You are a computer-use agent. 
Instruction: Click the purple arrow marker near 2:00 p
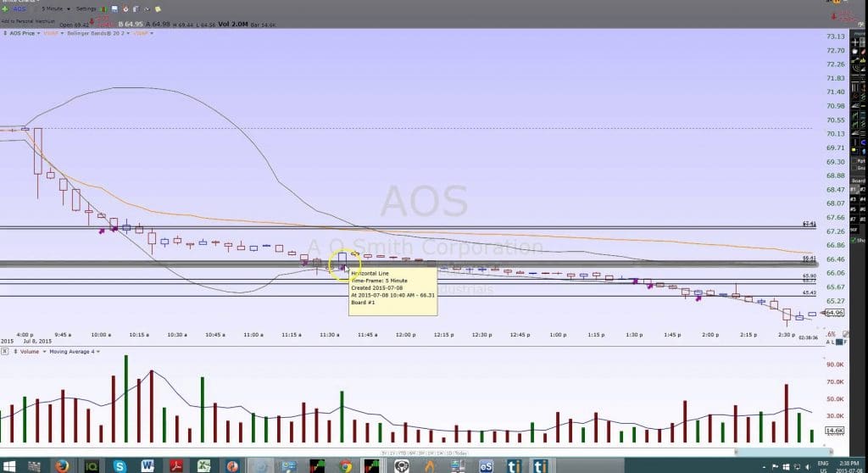point(698,298)
